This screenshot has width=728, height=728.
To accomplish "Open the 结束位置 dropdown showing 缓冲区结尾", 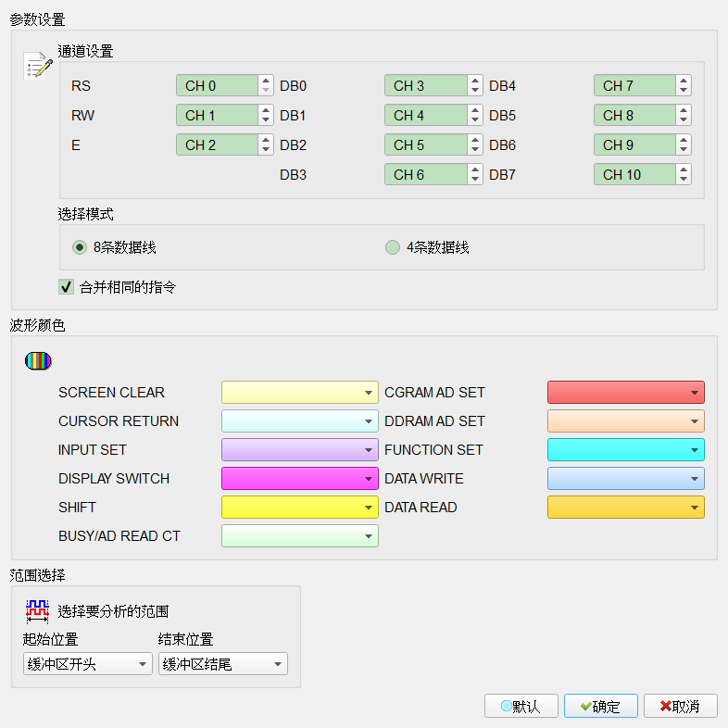I will click(x=223, y=664).
